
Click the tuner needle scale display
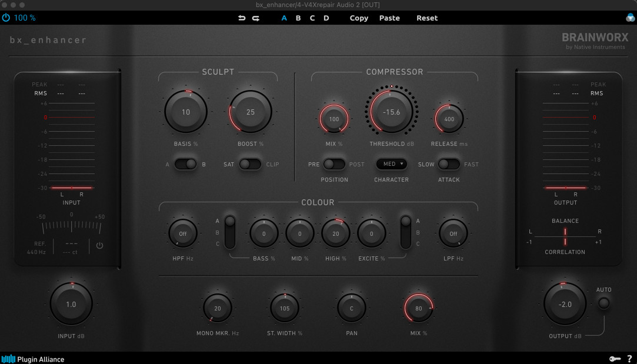pos(72,223)
